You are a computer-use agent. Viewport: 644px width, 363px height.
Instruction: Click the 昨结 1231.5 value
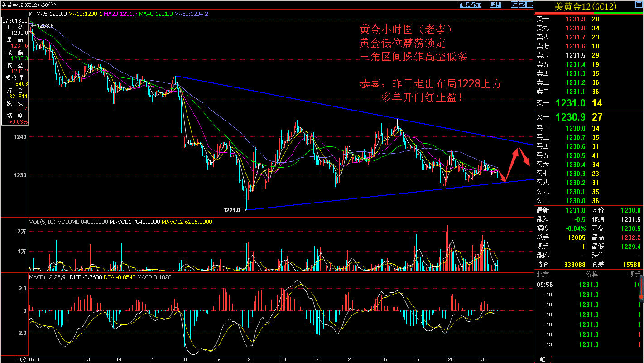tap(631, 219)
